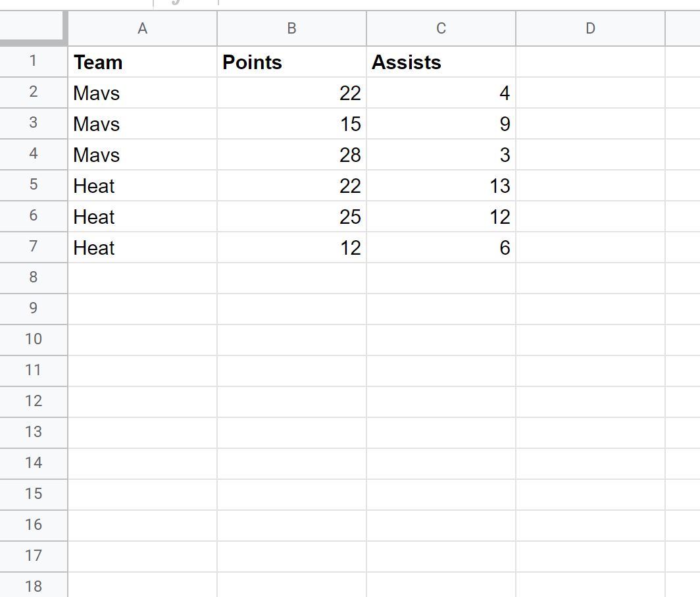Select row 18 header
Viewport: 700px width, 597px height.
point(34,585)
